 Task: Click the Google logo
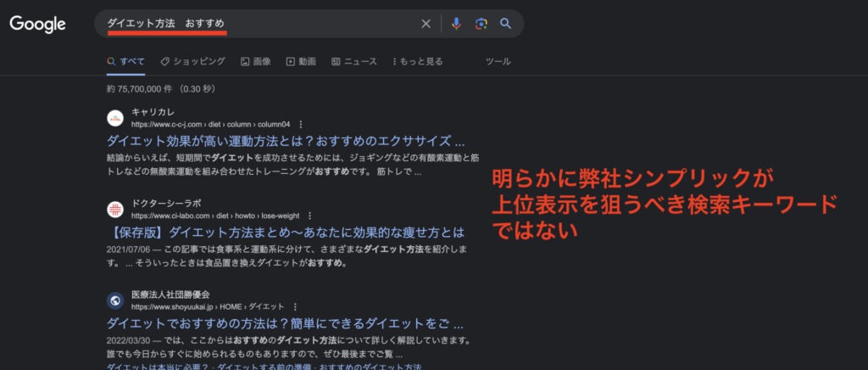pyautogui.click(x=38, y=25)
